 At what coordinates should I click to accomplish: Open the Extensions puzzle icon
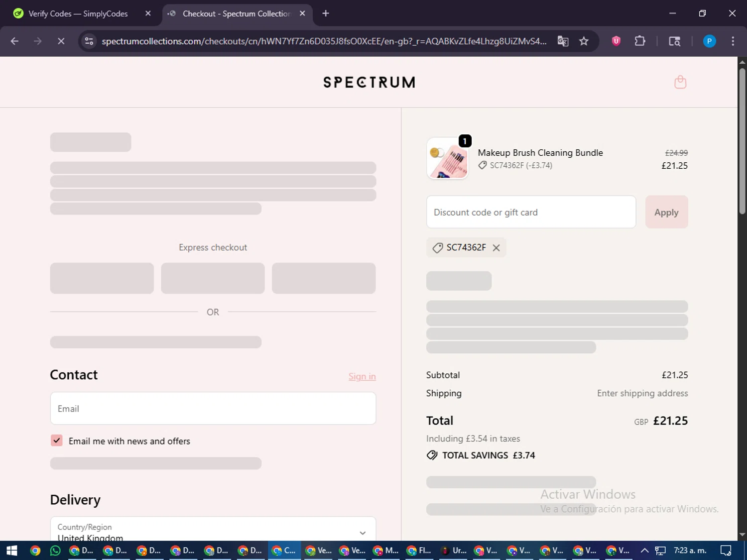click(x=640, y=41)
